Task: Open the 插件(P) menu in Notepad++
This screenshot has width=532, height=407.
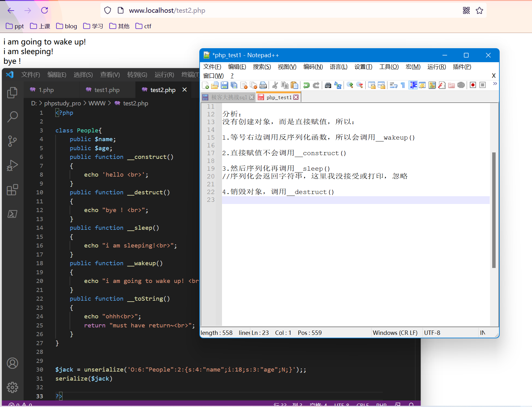Action: click(x=462, y=67)
